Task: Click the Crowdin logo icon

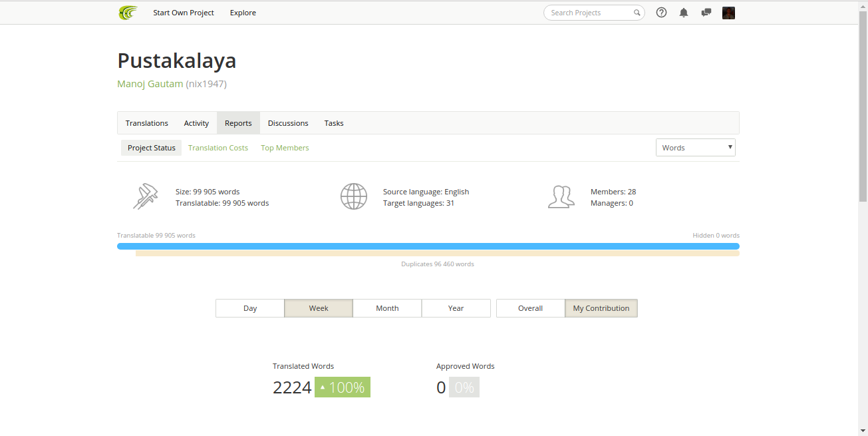Action: (x=128, y=13)
